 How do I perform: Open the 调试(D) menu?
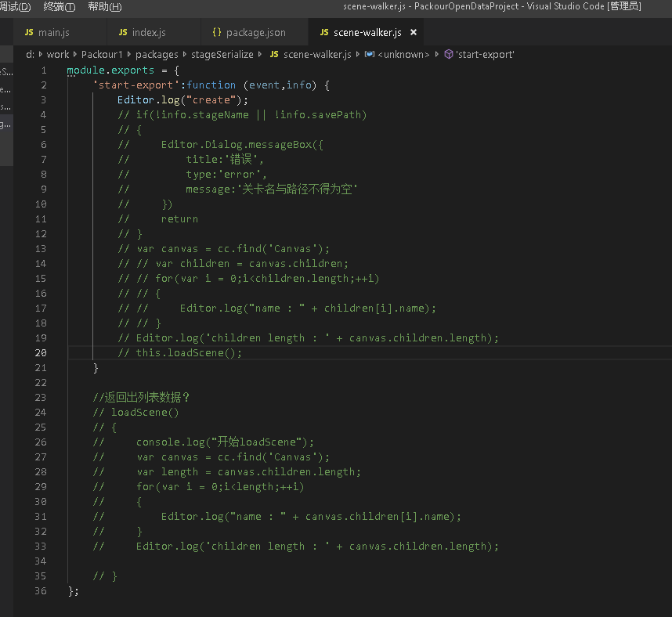tap(16, 7)
